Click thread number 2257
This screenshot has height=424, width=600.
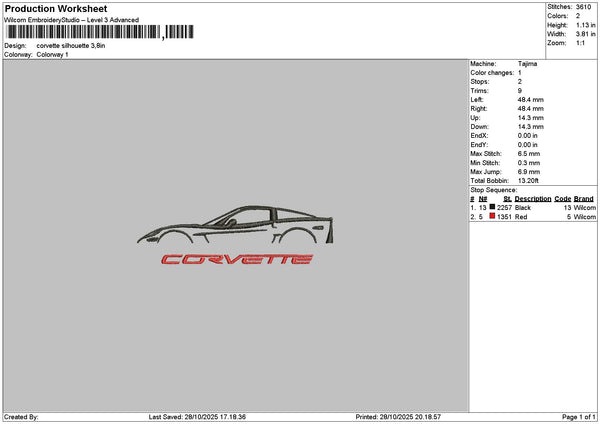[504, 208]
